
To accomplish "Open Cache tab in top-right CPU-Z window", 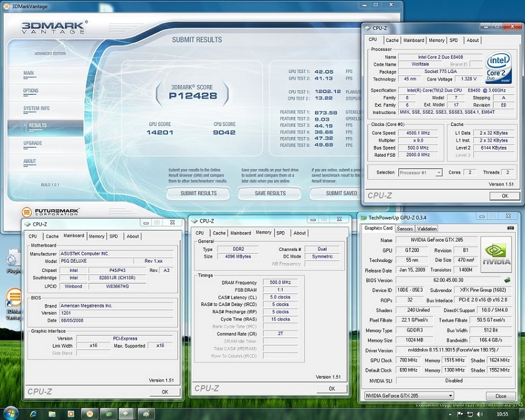I will pos(392,40).
